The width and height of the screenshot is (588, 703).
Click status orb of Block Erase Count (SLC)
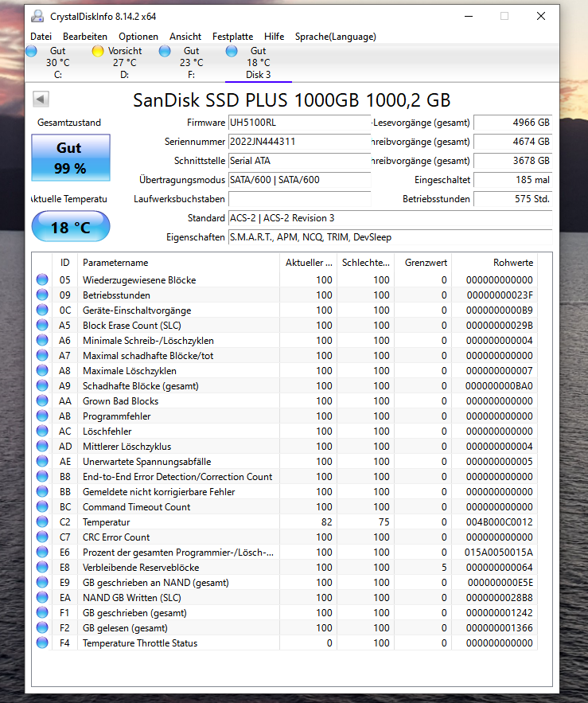click(42, 325)
